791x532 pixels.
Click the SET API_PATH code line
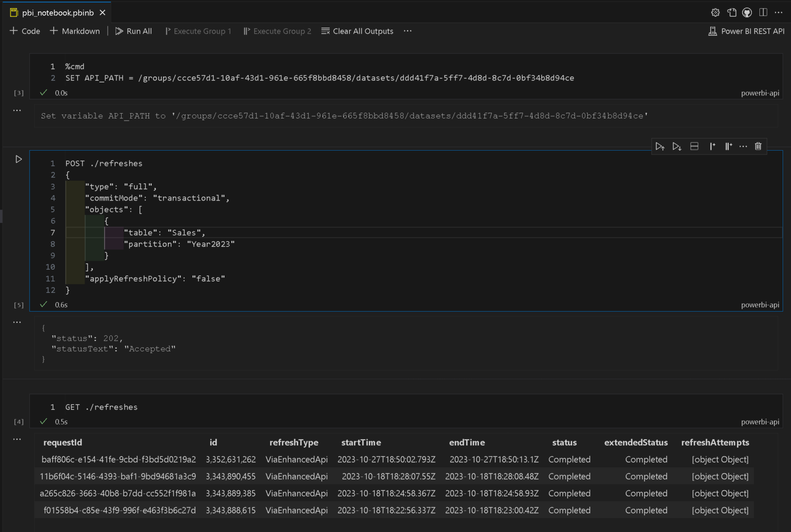point(319,78)
